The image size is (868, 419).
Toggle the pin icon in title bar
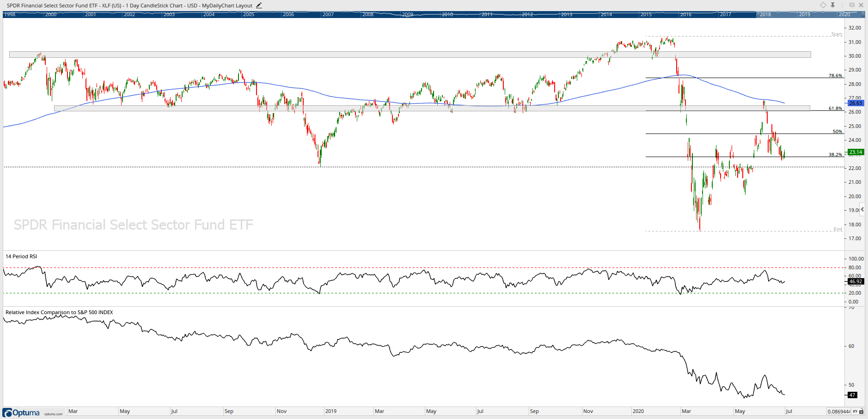pyautogui.click(x=832, y=5)
